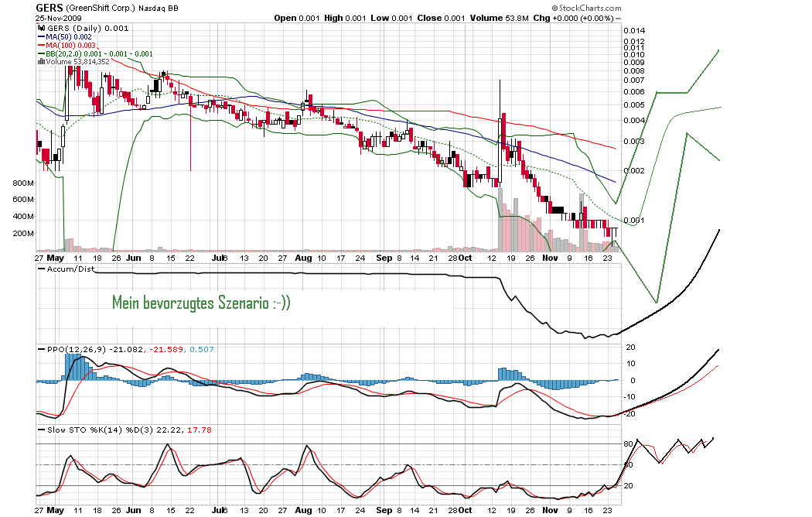The image size is (812, 517).
Task: Click the 400M volume axis label
Action: pos(23,217)
